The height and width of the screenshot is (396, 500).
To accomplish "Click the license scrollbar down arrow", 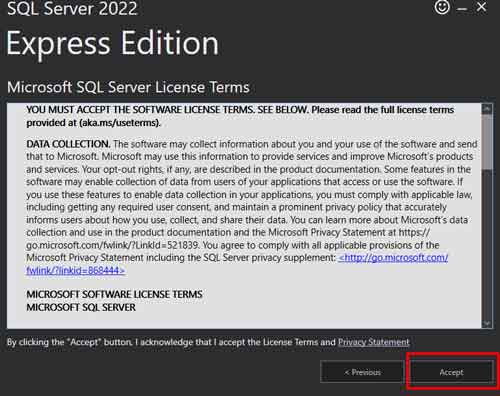I will [487, 323].
